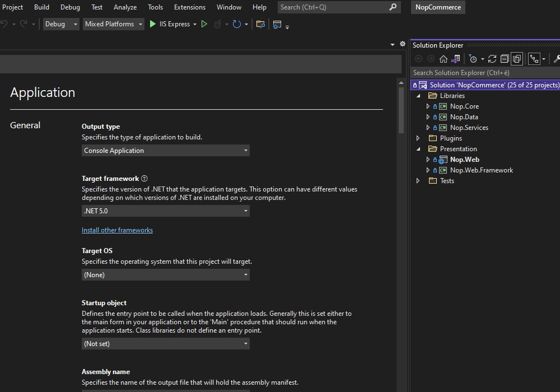Expand the Nop.Data project node

tap(428, 116)
